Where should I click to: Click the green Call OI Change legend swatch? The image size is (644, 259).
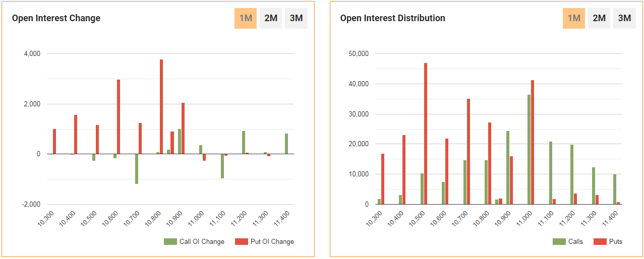point(170,242)
